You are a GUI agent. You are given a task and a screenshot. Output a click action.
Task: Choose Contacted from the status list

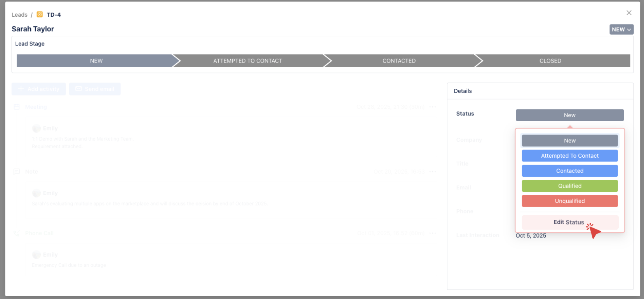[x=569, y=171]
